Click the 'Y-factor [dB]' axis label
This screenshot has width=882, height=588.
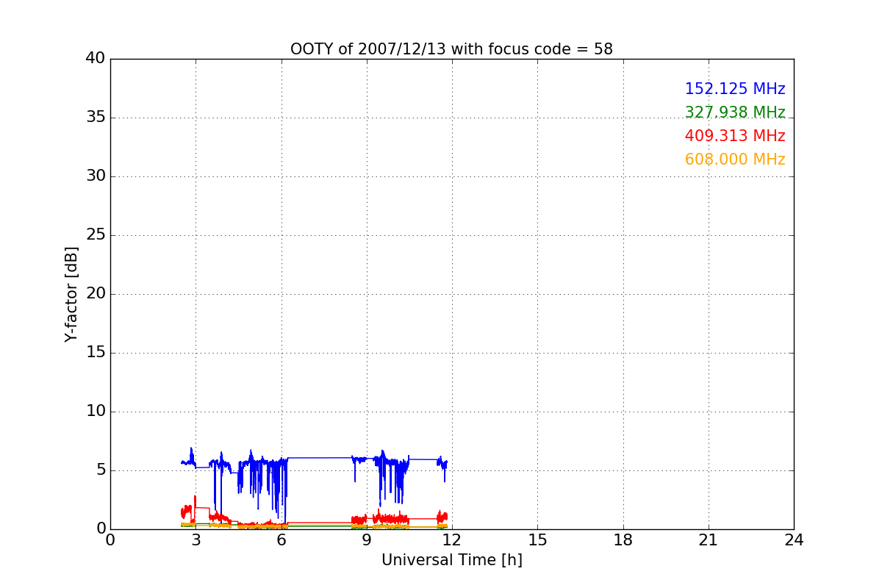(71, 294)
